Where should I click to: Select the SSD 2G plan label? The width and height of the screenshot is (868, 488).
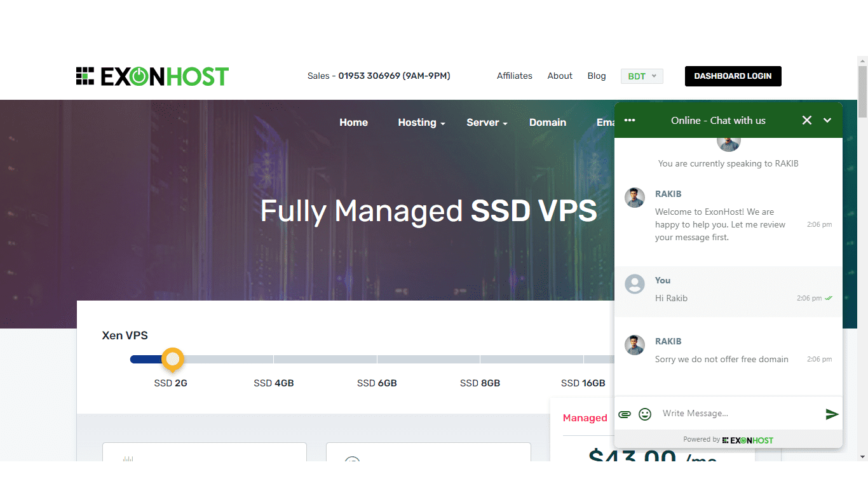[x=171, y=383]
